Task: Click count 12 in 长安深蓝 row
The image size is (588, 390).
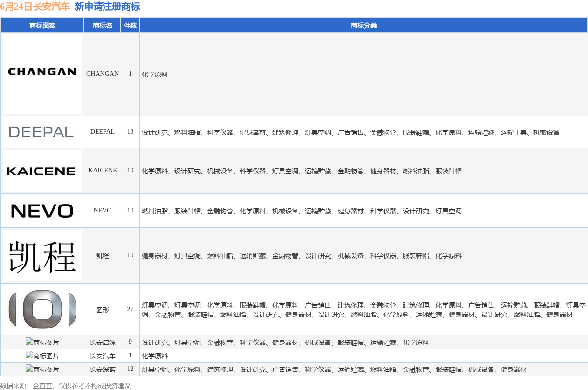Action: click(130, 369)
